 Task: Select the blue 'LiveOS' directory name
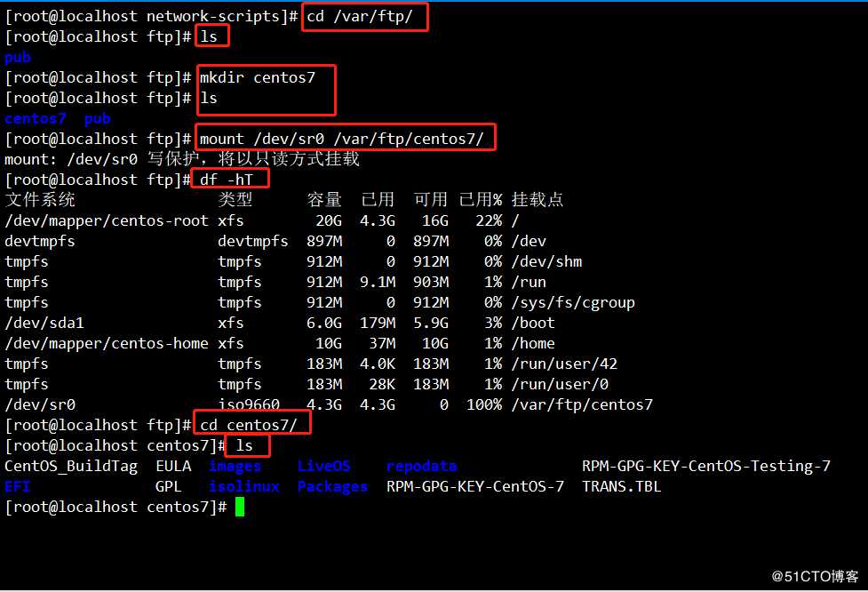click(x=324, y=467)
